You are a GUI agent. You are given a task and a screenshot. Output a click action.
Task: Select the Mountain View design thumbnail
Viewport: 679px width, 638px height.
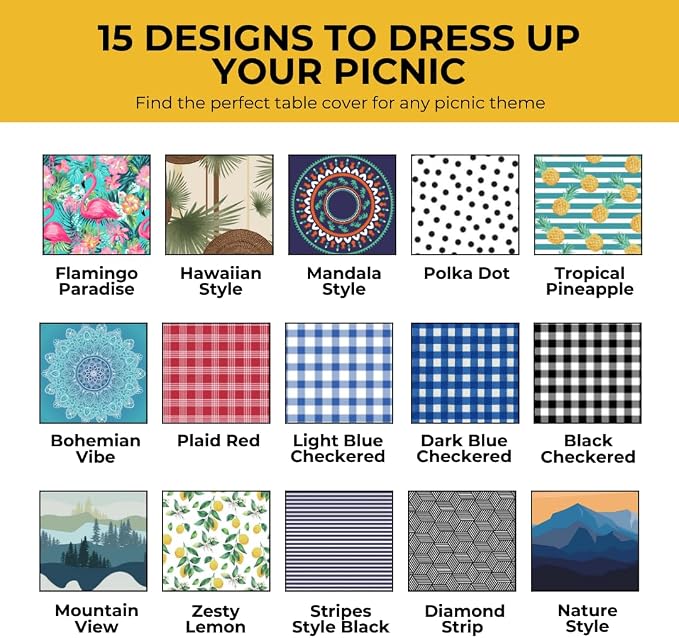tap(93, 541)
